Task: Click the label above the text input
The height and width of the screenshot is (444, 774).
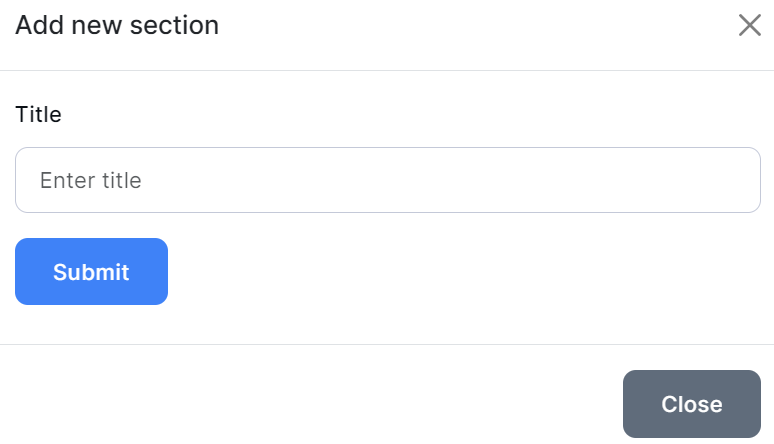Action: pos(38,114)
